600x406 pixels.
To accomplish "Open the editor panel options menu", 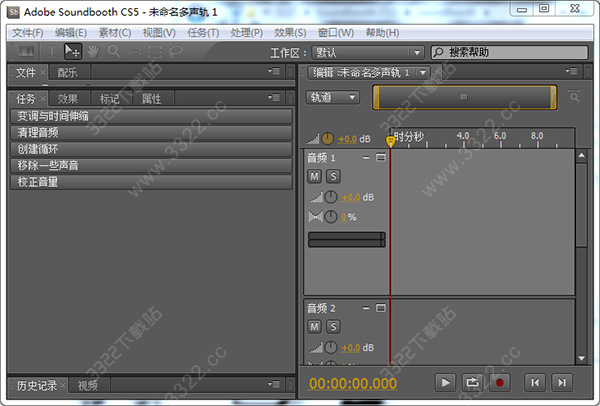I will pos(572,71).
